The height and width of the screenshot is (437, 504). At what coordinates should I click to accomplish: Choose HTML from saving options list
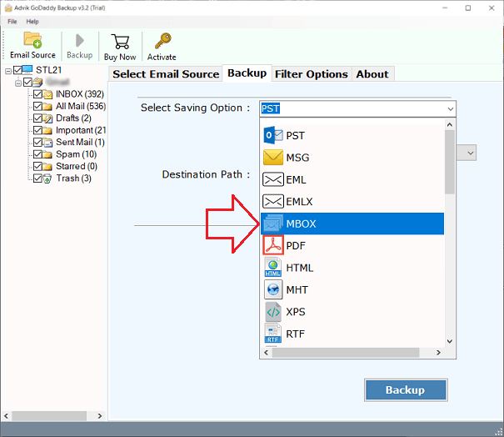(352, 268)
